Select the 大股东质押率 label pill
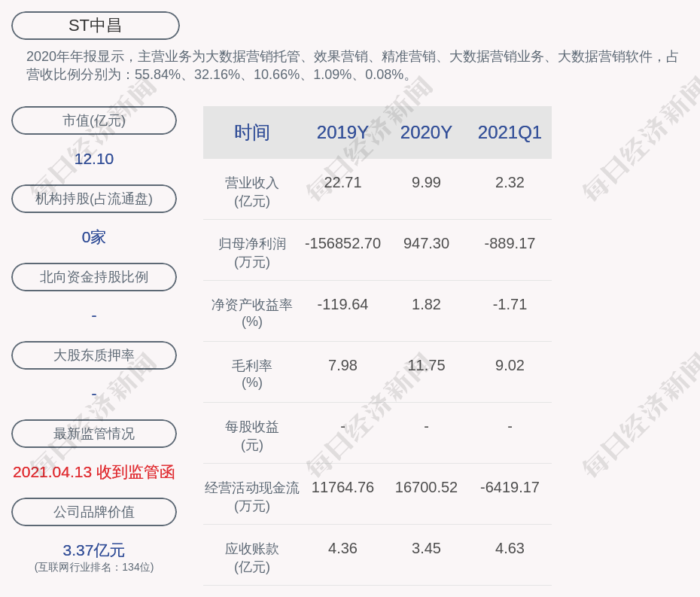 tap(94, 355)
